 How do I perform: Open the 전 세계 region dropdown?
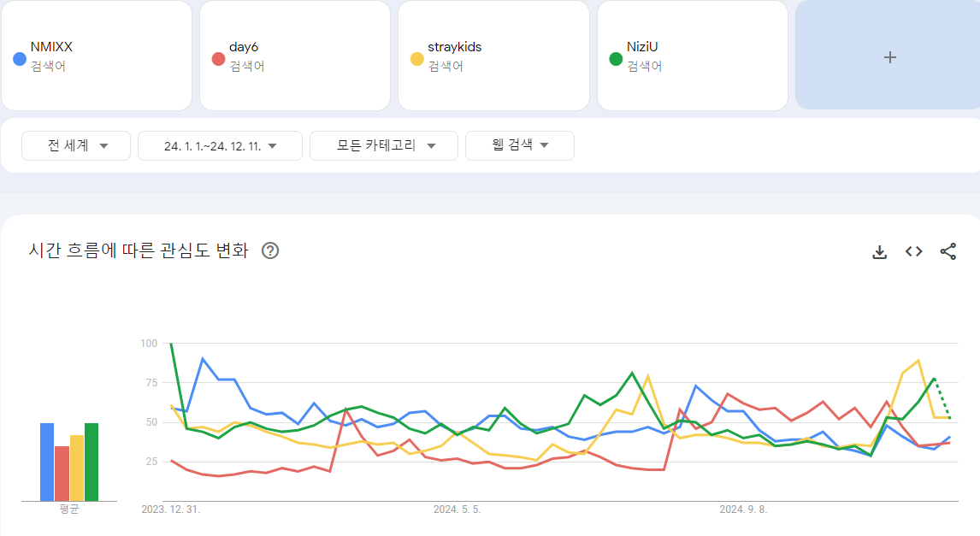(x=76, y=145)
